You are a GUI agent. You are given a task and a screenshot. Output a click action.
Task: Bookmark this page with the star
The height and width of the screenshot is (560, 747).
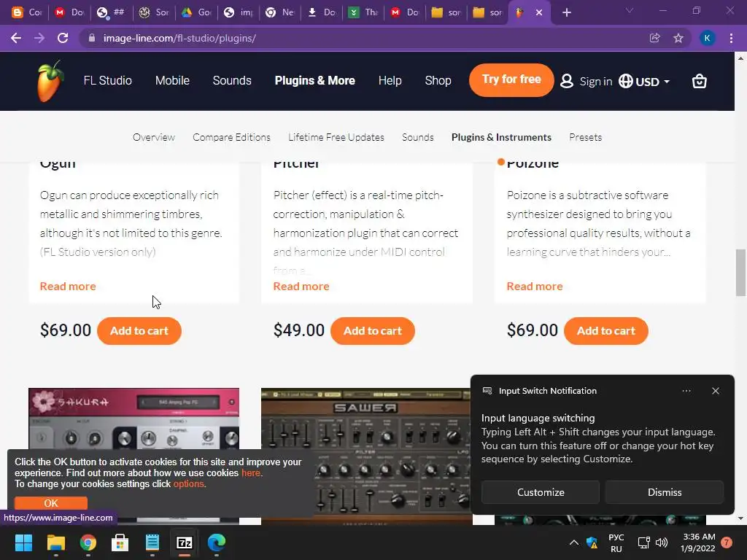coord(678,38)
